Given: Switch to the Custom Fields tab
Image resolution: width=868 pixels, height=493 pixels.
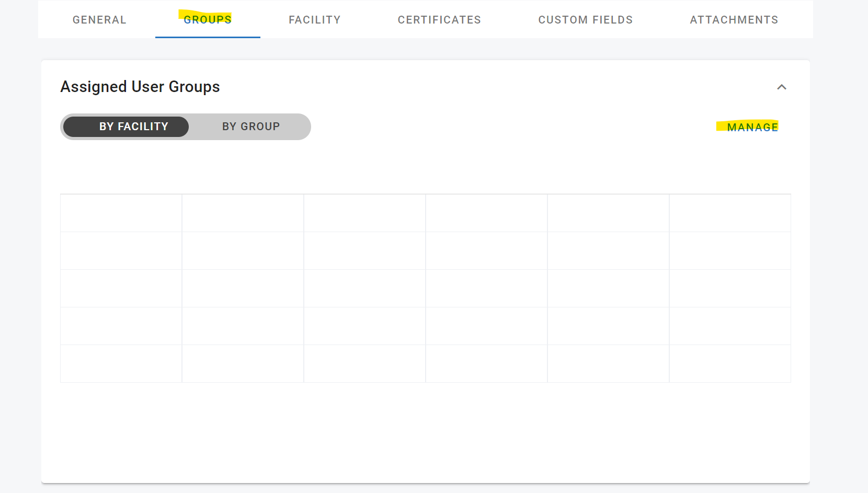Looking at the screenshot, I should pyautogui.click(x=585, y=20).
